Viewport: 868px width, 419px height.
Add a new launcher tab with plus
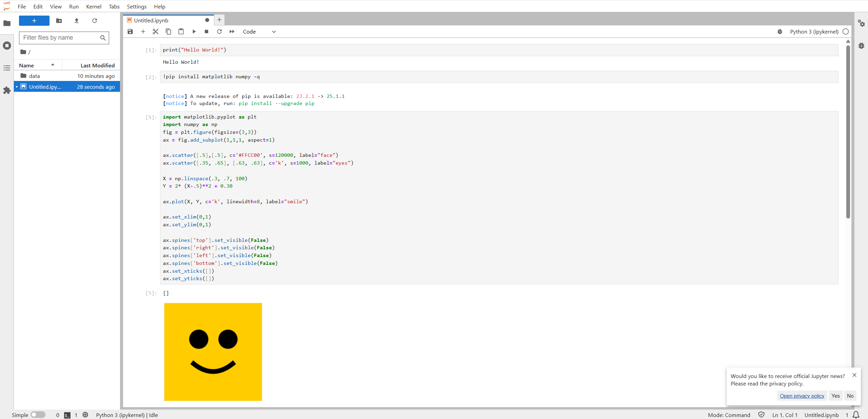coord(219,20)
